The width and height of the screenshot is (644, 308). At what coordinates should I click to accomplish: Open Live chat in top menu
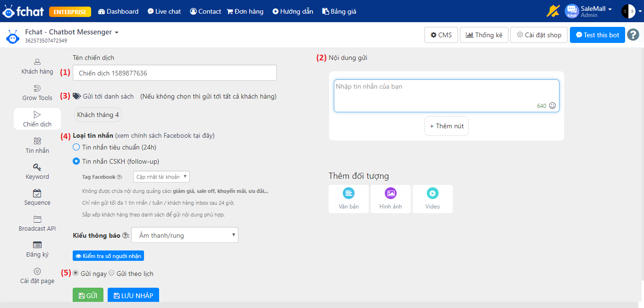point(164,11)
